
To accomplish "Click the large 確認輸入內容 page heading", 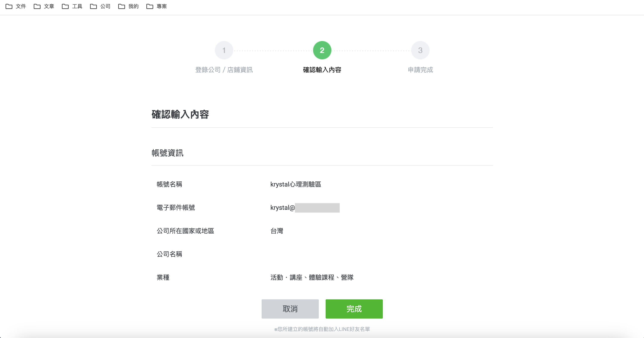I will point(180,115).
